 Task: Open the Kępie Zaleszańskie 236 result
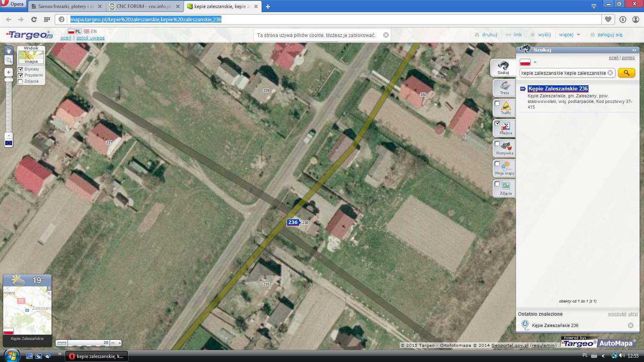pyautogui.click(x=558, y=88)
